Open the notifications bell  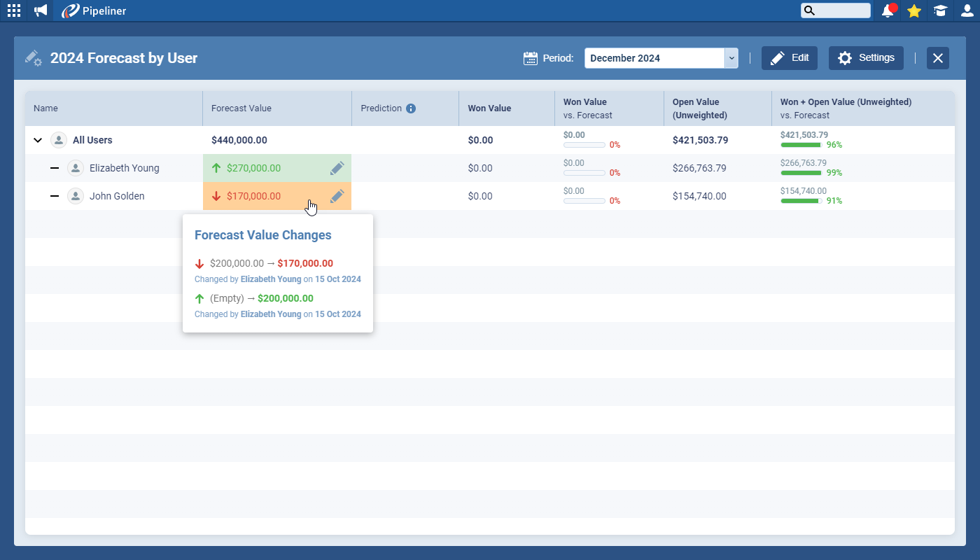tap(888, 10)
